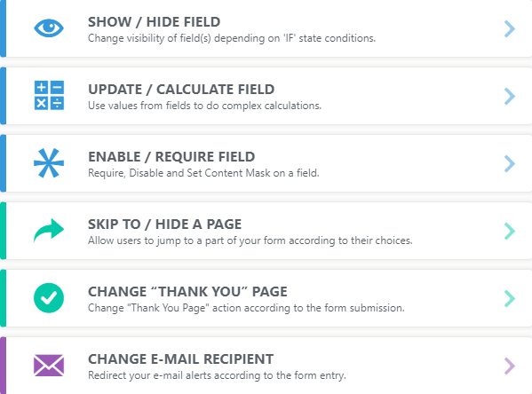Select the SHOW / HIDE FIELD title
The width and height of the screenshot is (532, 394).
154,22
